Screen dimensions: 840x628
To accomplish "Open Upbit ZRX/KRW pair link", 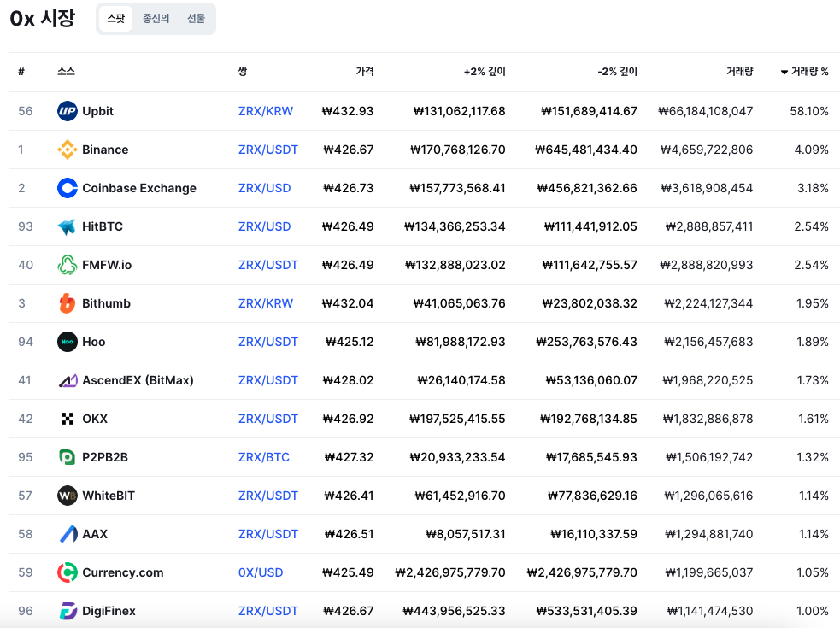I will coord(266,111).
